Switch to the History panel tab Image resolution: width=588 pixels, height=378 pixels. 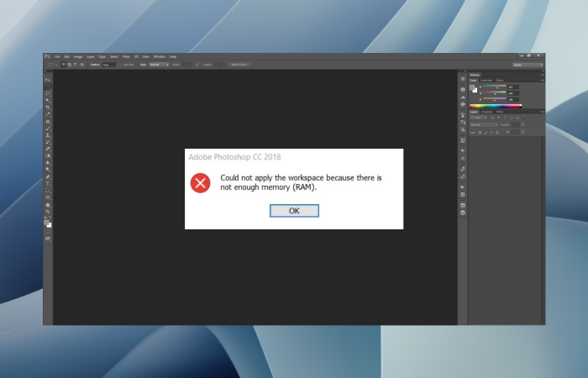[x=475, y=75]
